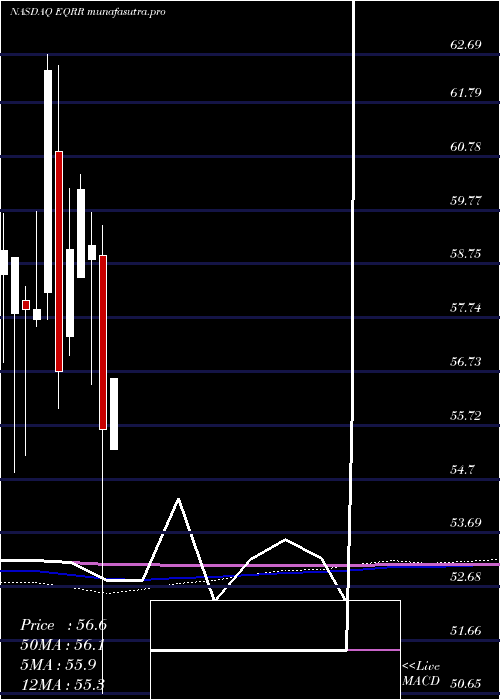Click the 52.68 price axis label
This screenshot has width=500, height=700.
click(466, 576)
